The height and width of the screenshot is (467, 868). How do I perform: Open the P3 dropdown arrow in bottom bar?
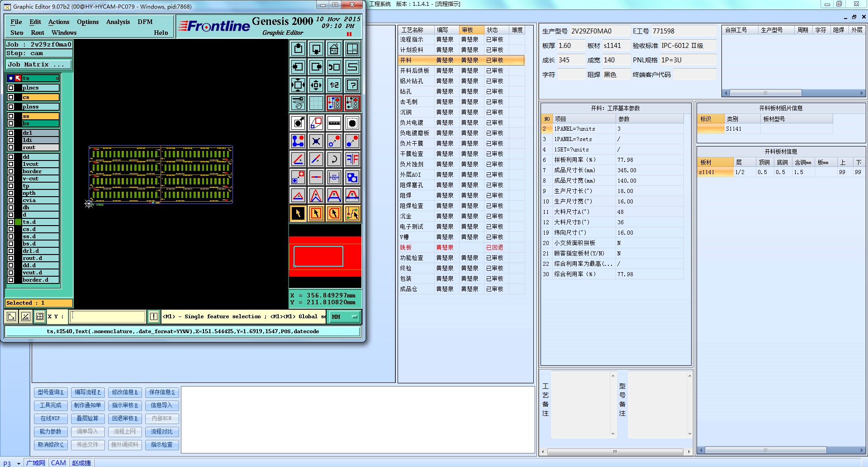[x=19, y=463]
